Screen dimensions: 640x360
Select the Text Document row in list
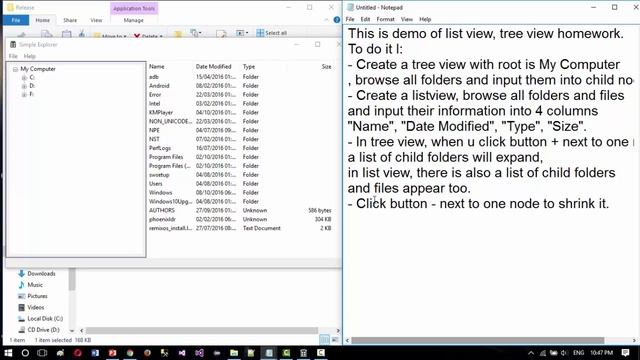pos(240,229)
